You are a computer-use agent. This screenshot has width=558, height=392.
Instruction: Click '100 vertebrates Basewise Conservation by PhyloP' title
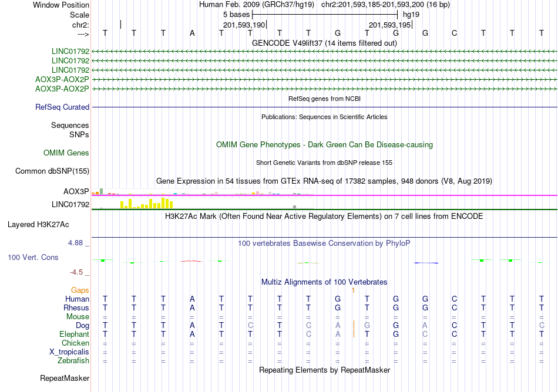click(324, 244)
